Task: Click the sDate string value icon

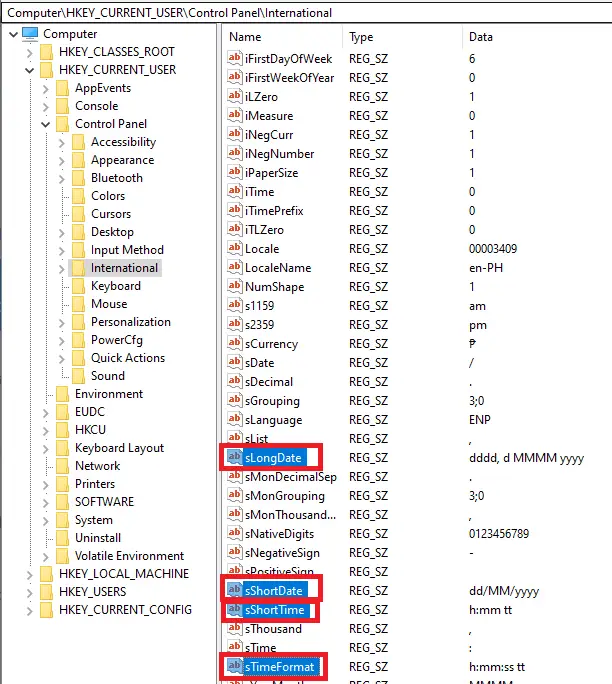Action: [234, 362]
